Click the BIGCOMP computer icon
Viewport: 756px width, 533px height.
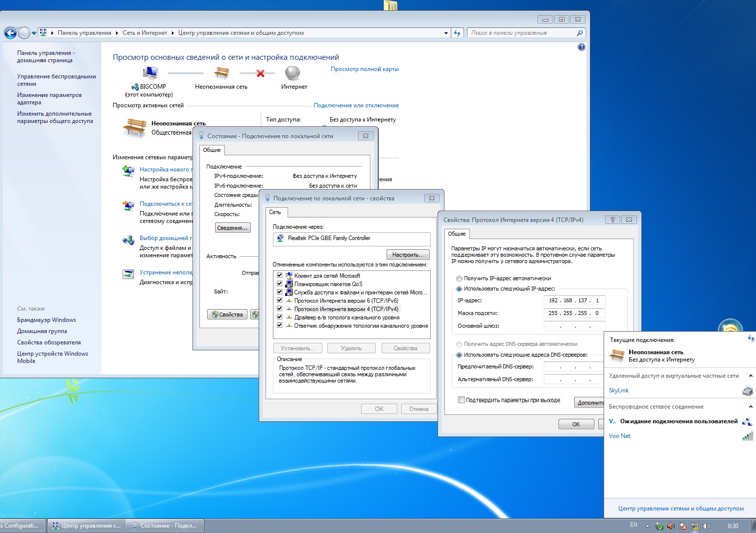[150, 73]
